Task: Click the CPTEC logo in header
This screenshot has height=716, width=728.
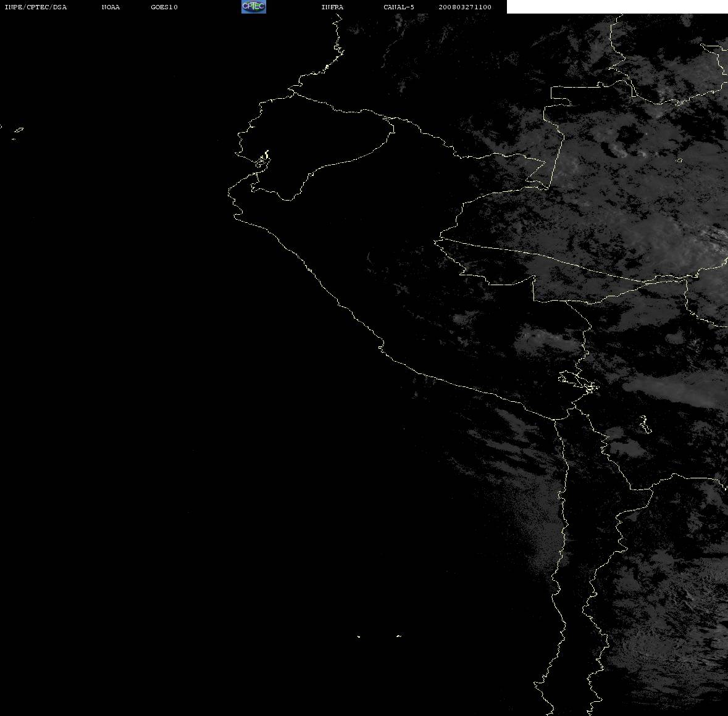Action: [254, 7]
